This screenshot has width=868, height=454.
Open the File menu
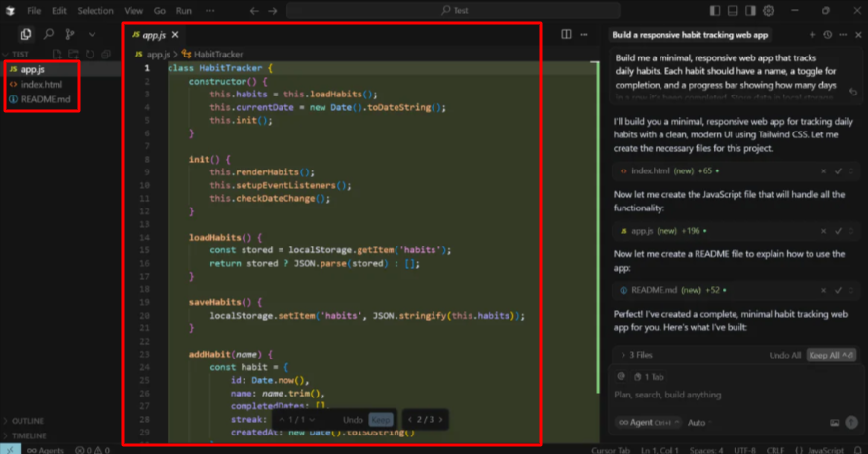pos(34,11)
